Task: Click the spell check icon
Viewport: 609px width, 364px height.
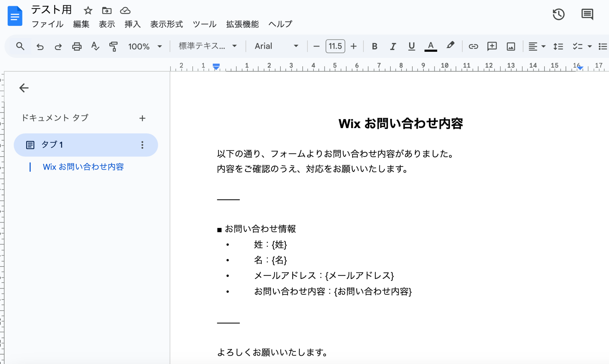Action: [95, 46]
